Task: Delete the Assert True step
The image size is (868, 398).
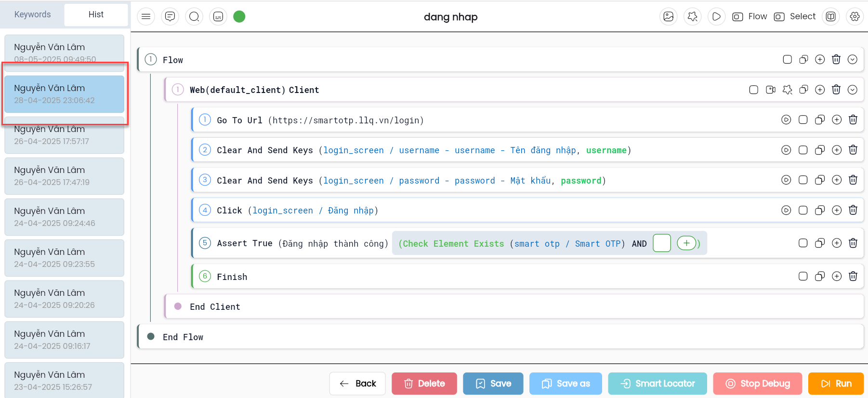Action: pos(853,243)
